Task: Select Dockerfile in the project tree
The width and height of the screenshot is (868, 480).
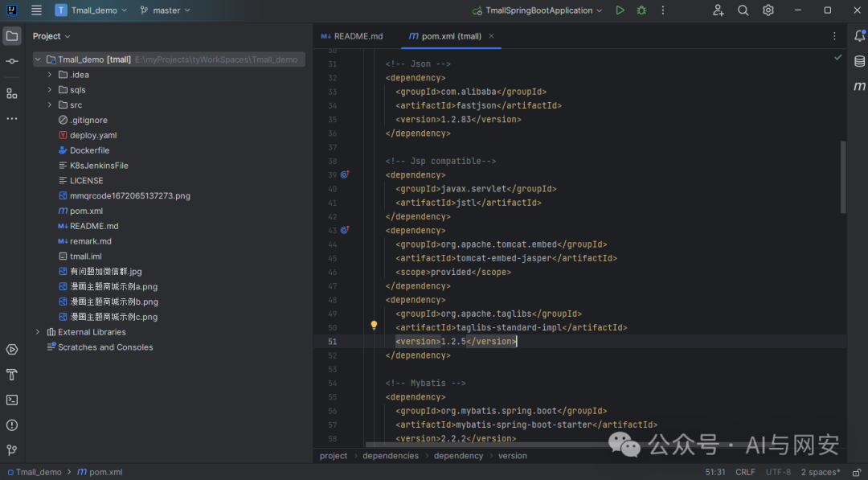Action: (x=84, y=150)
